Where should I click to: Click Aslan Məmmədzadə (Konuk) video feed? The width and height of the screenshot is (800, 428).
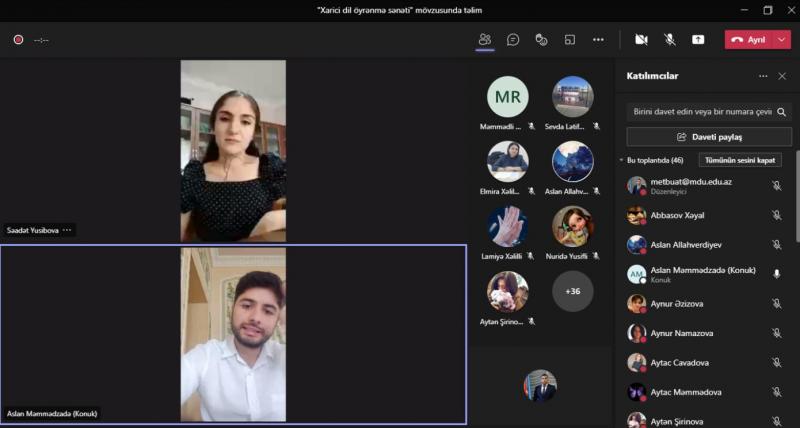tap(233, 335)
